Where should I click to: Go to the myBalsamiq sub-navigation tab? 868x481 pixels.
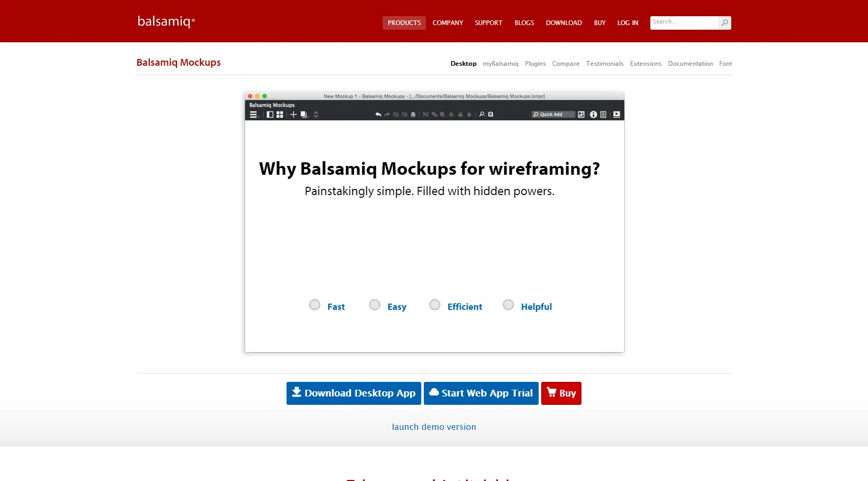pyautogui.click(x=501, y=64)
